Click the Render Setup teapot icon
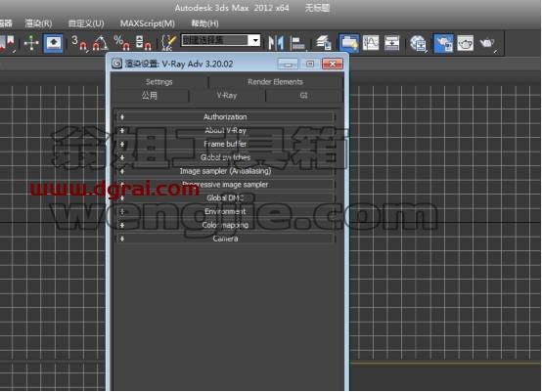This screenshot has width=542, height=392. [443, 43]
